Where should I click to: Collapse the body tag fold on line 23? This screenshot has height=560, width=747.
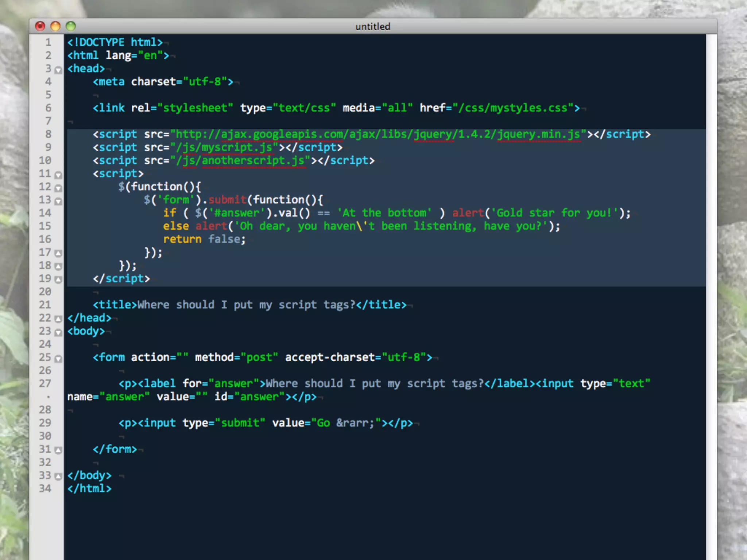(x=58, y=332)
